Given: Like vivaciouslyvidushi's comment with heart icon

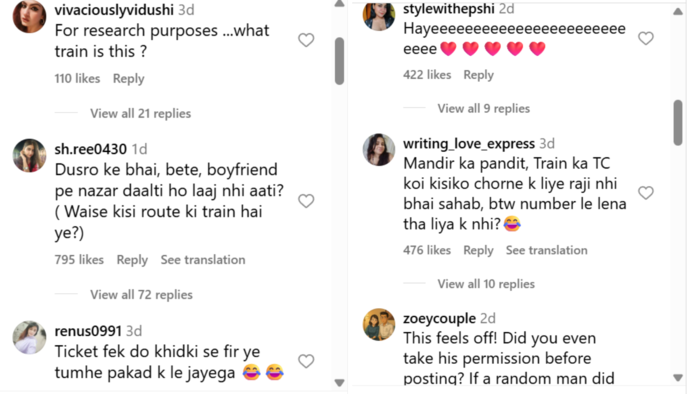Looking at the screenshot, I should (306, 40).
